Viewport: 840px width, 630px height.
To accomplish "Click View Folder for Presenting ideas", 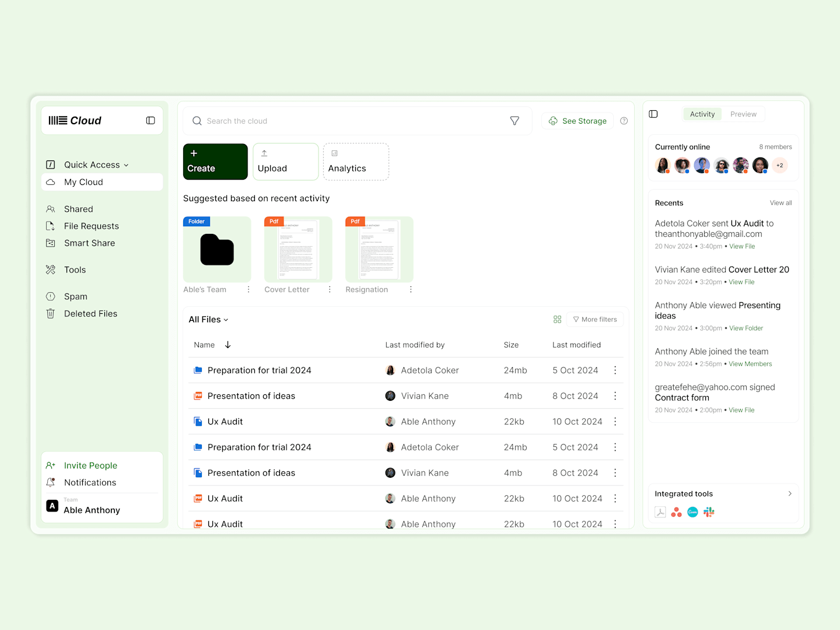I will point(746,328).
